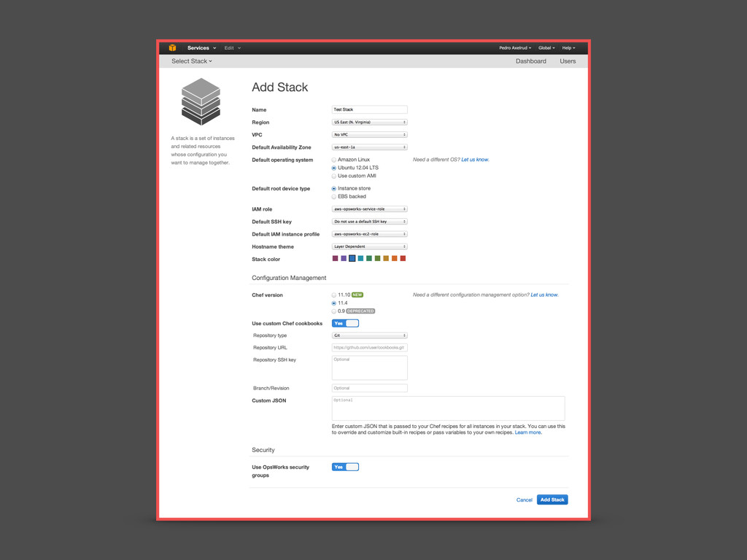Image resolution: width=747 pixels, height=560 pixels.
Task: Click Let us know link for configuration management
Action: coord(544,295)
